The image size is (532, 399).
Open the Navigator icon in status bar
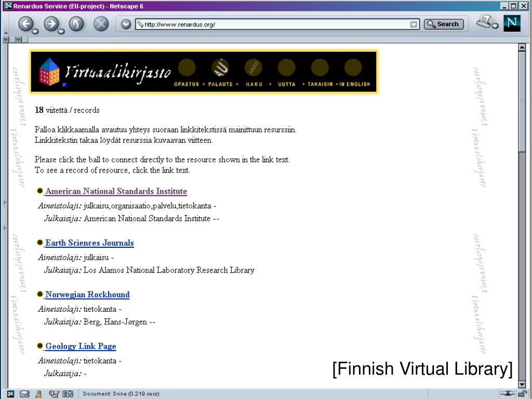(x=10, y=394)
